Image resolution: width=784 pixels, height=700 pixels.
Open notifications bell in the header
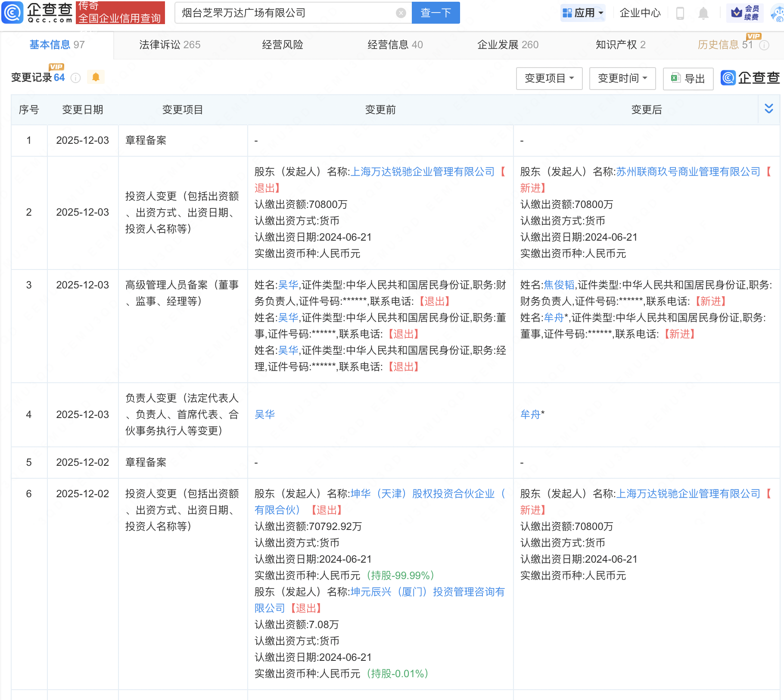[703, 13]
